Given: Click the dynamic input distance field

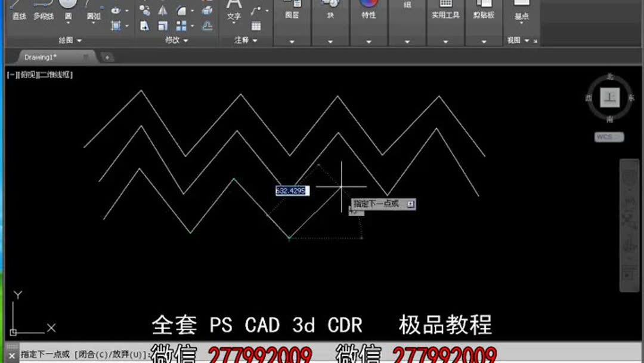Looking at the screenshot, I should (291, 190).
